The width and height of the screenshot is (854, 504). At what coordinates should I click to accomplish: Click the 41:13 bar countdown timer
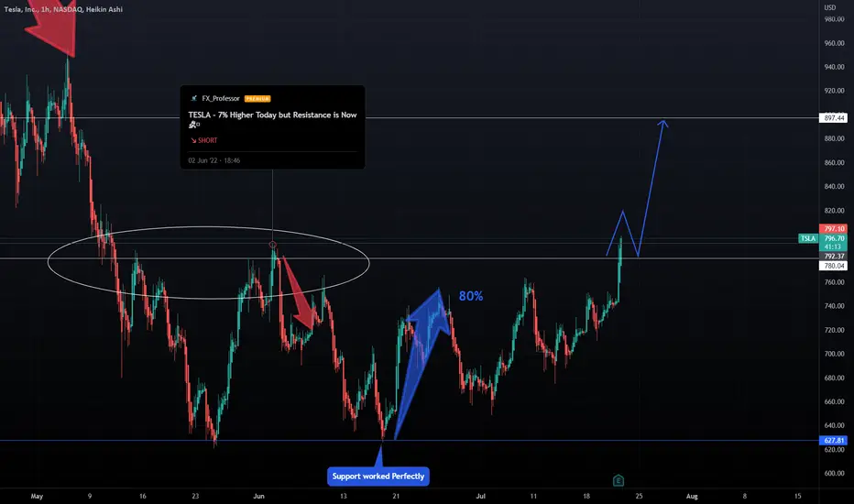(x=833, y=247)
